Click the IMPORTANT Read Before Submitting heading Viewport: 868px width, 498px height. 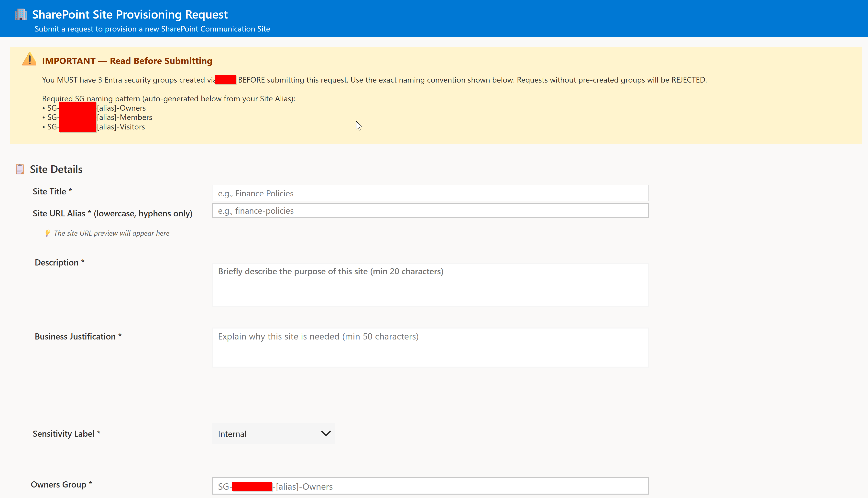[x=127, y=61]
